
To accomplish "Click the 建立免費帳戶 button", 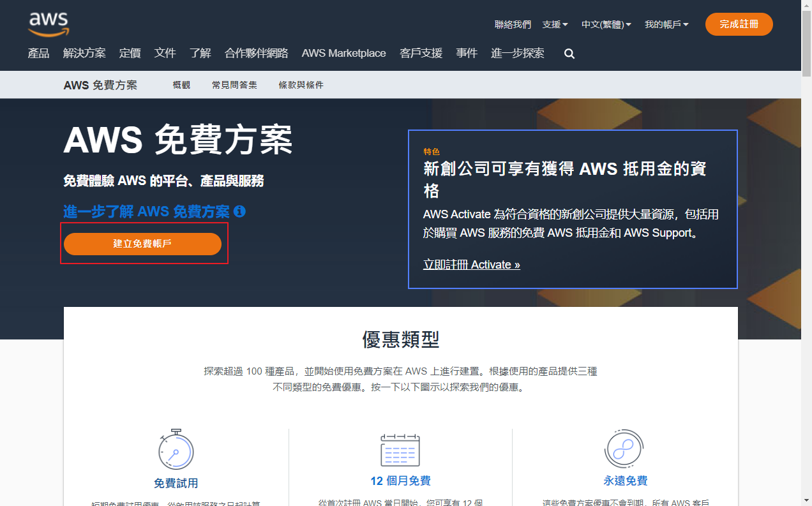I will pos(142,244).
